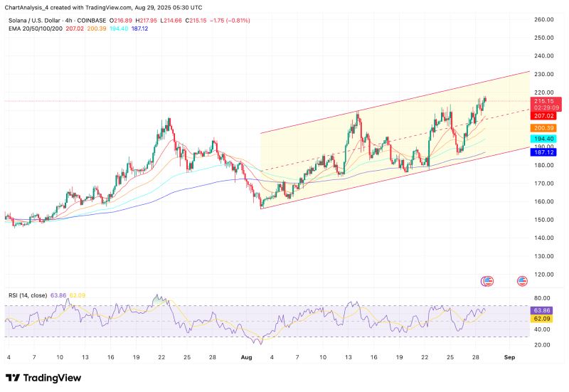Click the TradingView logo at bottom left
Image resolution: width=569 pixels, height=392 pixels.
point(43,378)
